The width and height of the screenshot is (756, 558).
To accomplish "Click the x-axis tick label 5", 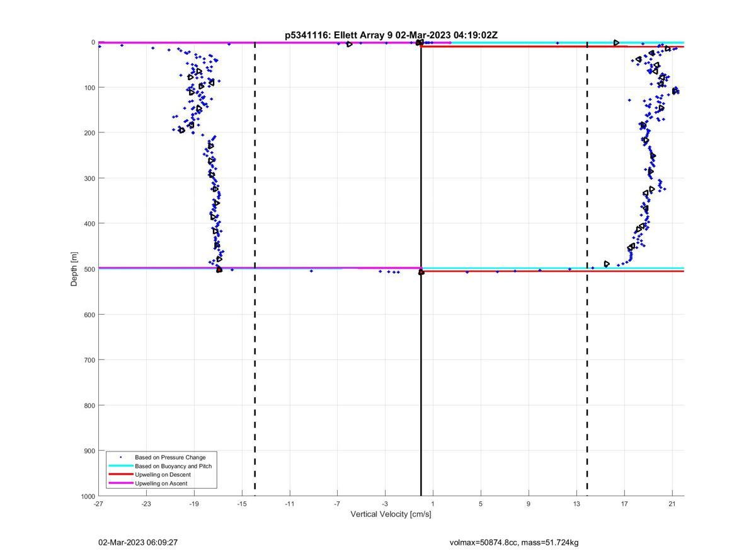I will coord(481,504).
